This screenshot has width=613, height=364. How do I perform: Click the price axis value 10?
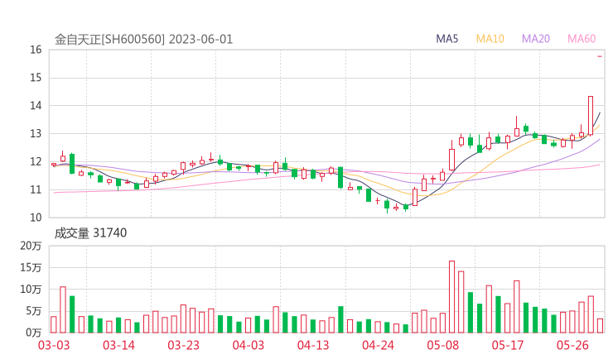tap(36, 217)
